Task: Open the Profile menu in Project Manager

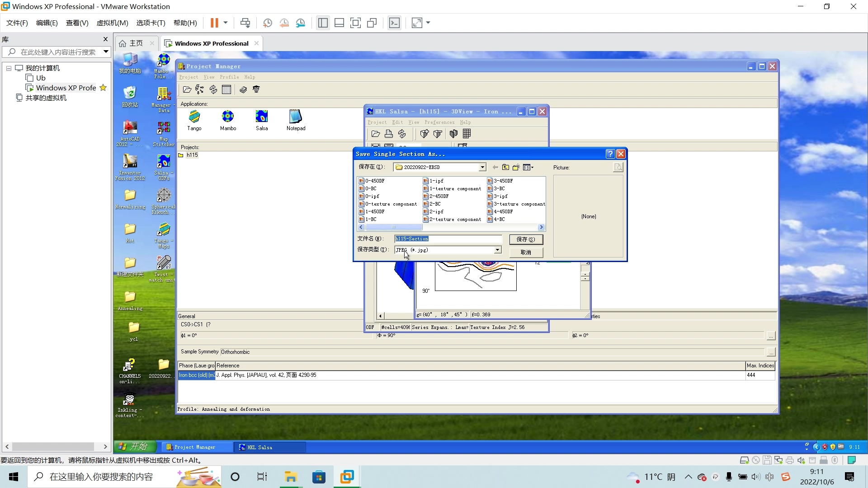Action: click(229, 77)
